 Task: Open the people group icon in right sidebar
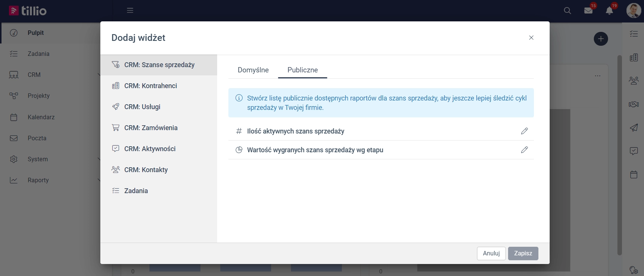click(634, 81)
